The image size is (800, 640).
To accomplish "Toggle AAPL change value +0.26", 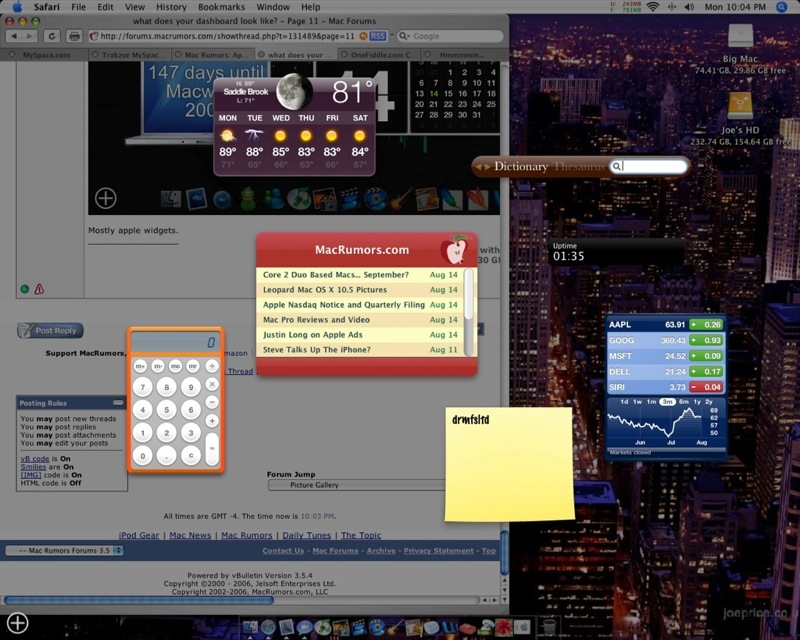I will (706, 325).
